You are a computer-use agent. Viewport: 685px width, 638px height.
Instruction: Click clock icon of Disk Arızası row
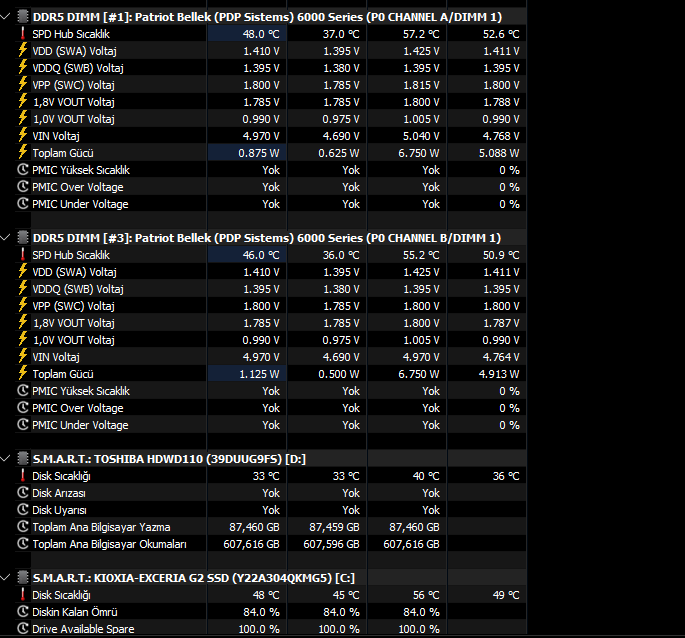[x=23, y=492]
